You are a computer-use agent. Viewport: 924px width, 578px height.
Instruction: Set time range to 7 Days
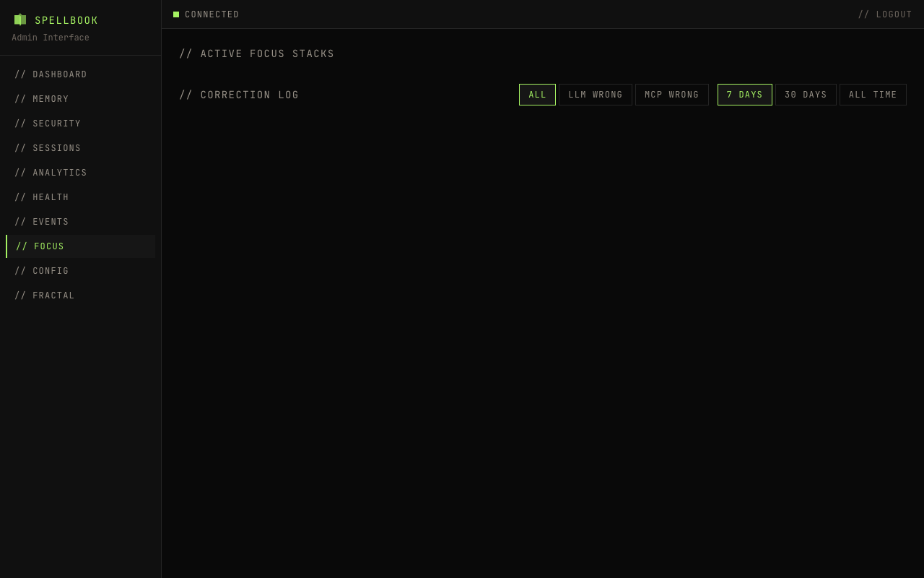744,95
